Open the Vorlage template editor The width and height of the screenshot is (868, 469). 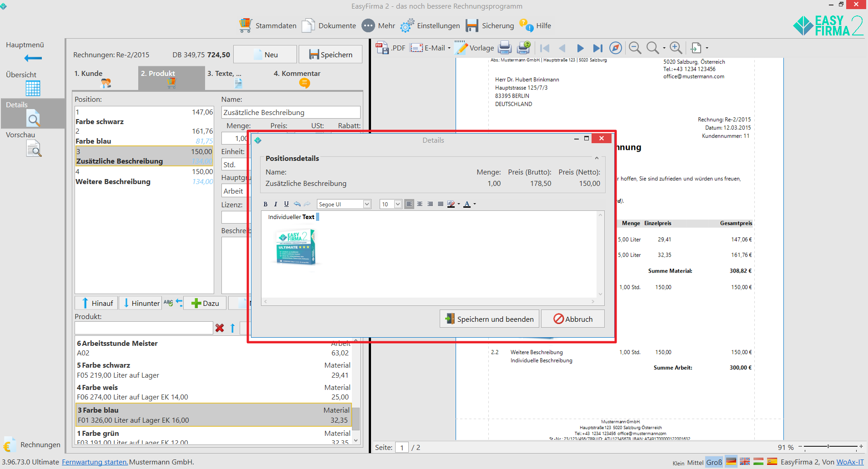click(x=474, y=48)
